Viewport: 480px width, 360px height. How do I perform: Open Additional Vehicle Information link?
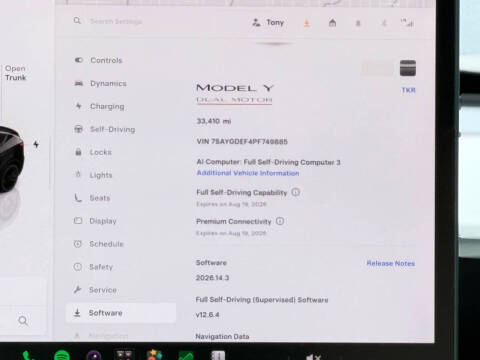tap(248, 173)
